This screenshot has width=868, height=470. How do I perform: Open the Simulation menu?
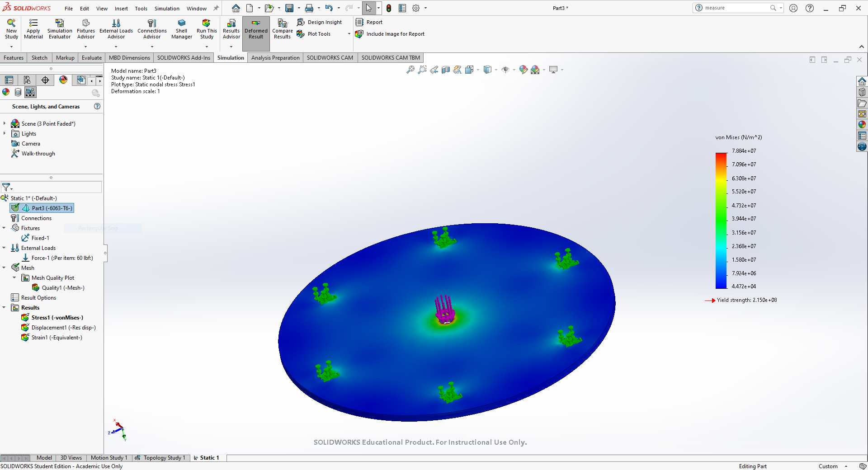(167, 9)
